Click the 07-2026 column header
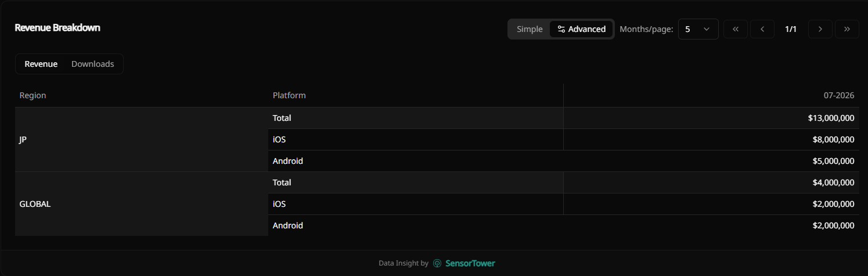 coord(839,95)
